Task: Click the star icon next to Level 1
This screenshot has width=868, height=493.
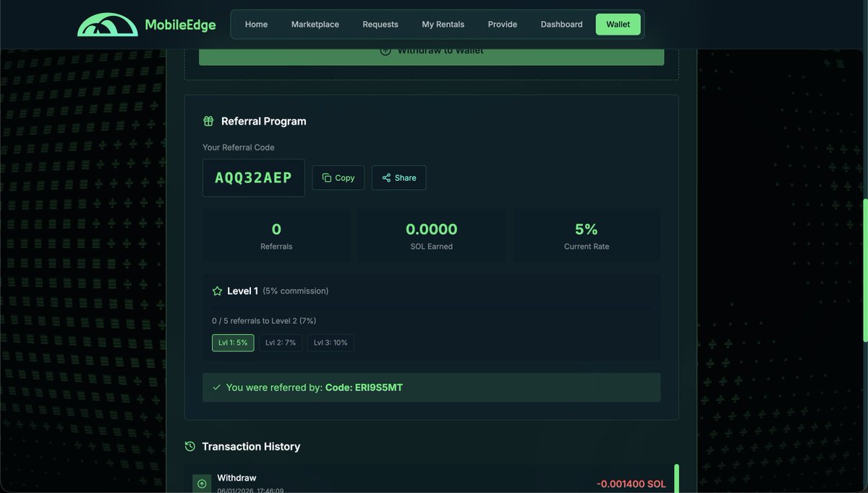Action: coord(217,291)
